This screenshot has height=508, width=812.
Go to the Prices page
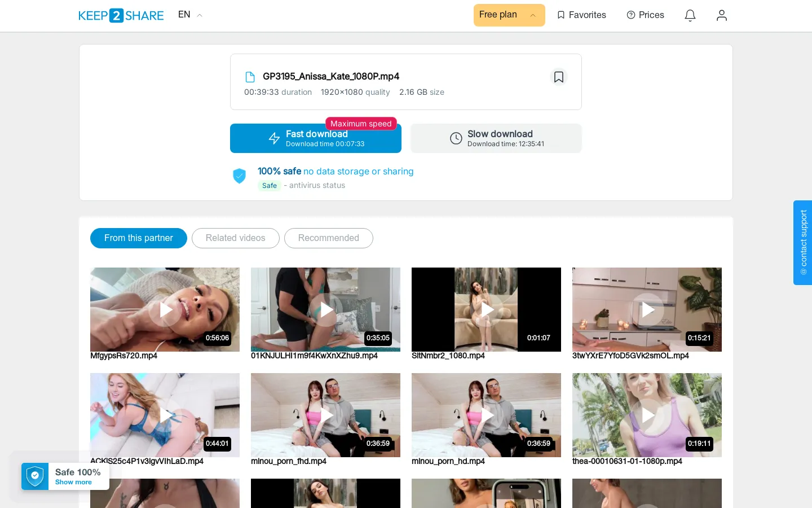[x=645, y=15]
